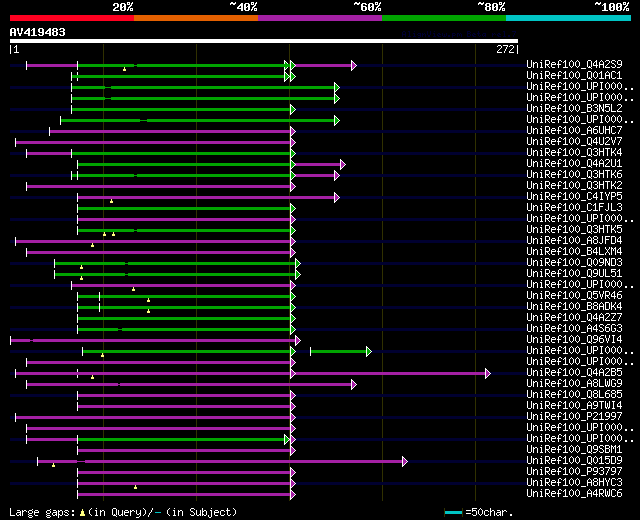Screen dimensions: 640x520
Task: Select the UniRef100_Q015D9 label
Action: coord(574,461)
